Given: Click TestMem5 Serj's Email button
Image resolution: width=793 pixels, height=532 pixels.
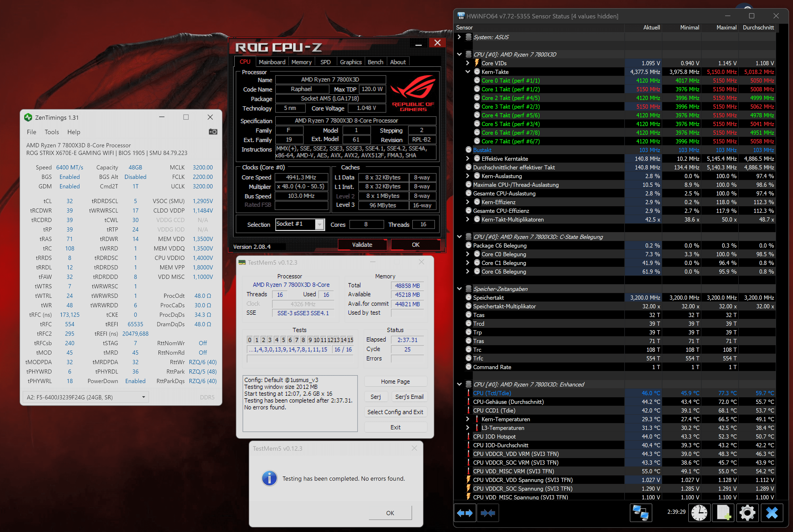Looking at the screenshot, I should 409,397.
